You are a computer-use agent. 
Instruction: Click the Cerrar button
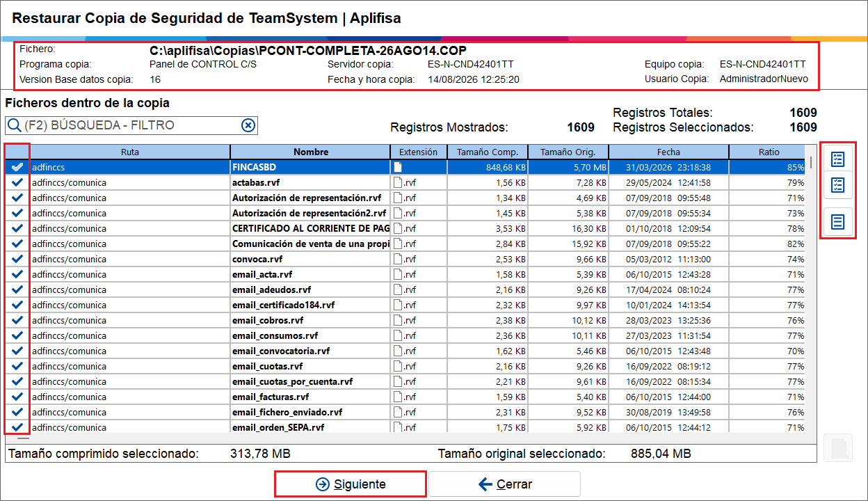[504, 484]
